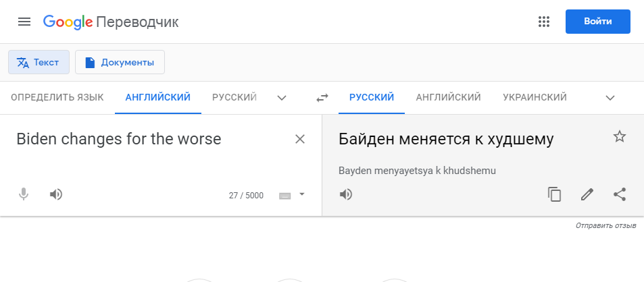Share the translation
The width and height of the screenshot is (644, 282).
click(x=620, y=194)
